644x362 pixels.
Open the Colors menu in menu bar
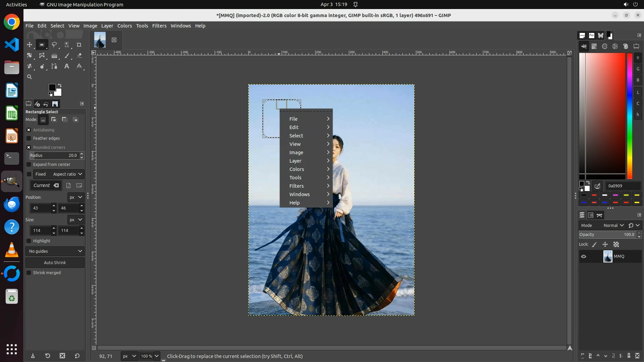pos(124,26)
